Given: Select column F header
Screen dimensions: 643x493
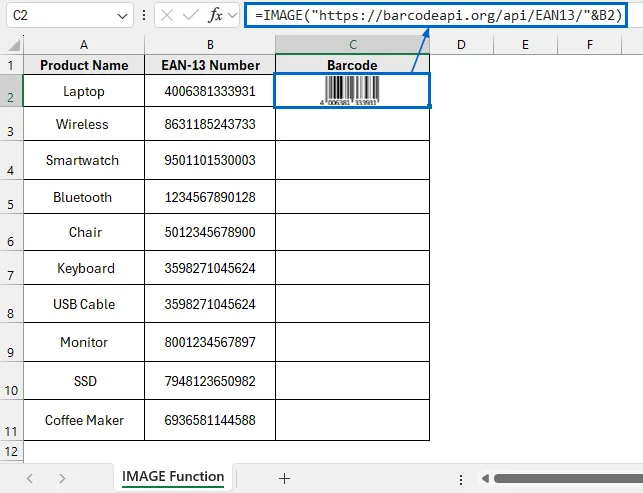Looking at the screenshot, I should click(590, 44).
